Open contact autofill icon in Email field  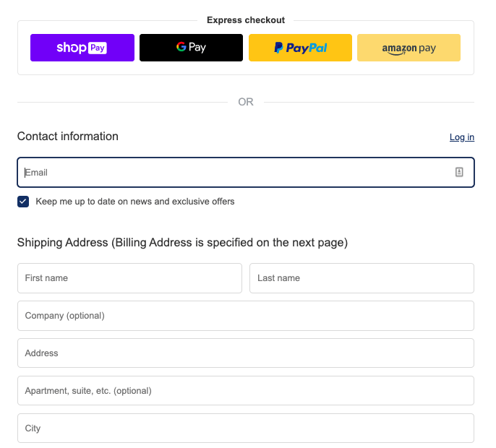(459, 172)
